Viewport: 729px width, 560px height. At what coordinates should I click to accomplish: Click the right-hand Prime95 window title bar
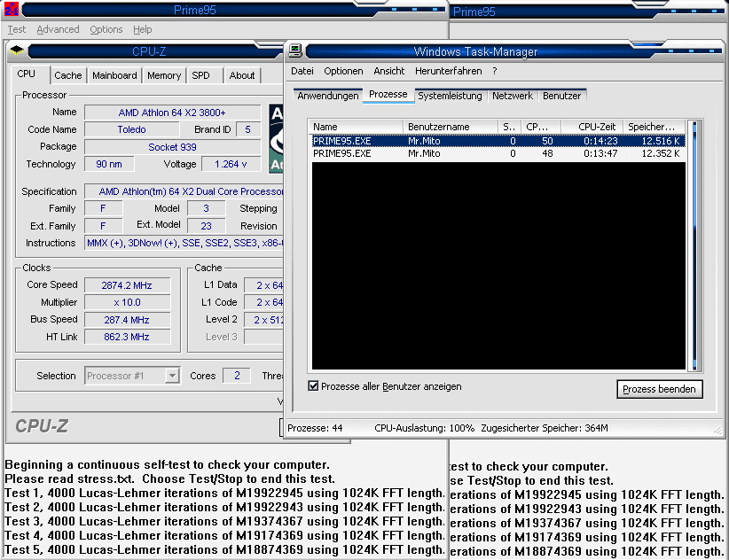590,12
